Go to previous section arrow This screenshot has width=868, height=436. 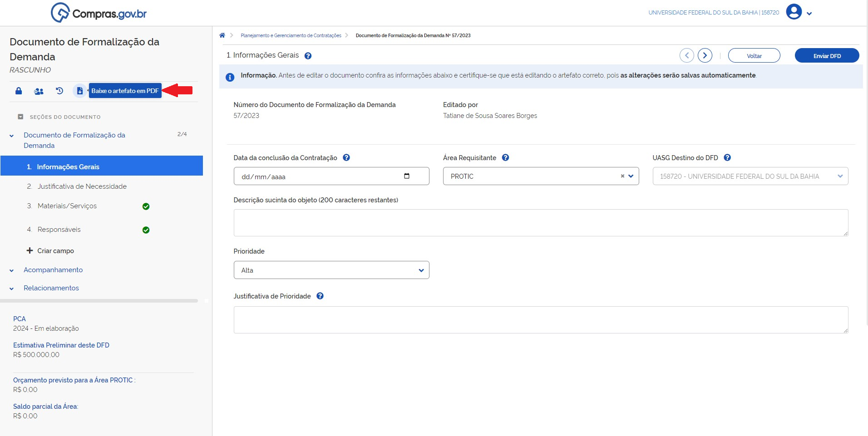click(686, 55)
